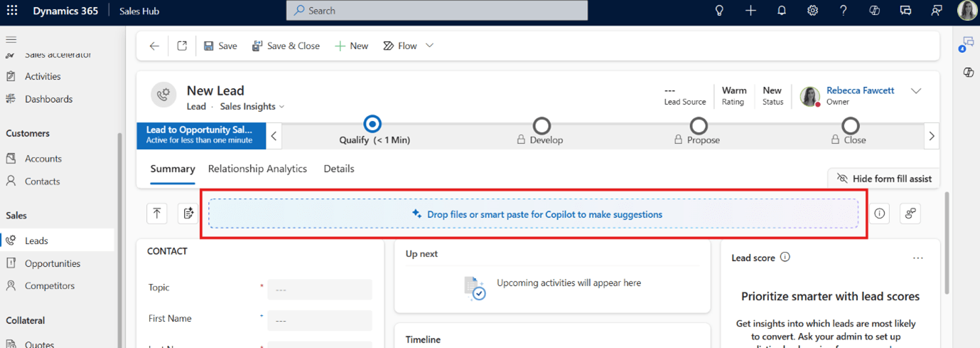Screen dimensions: 980x348
Task: Open Dashboards in the sidebar
Action: pos(48,99)
